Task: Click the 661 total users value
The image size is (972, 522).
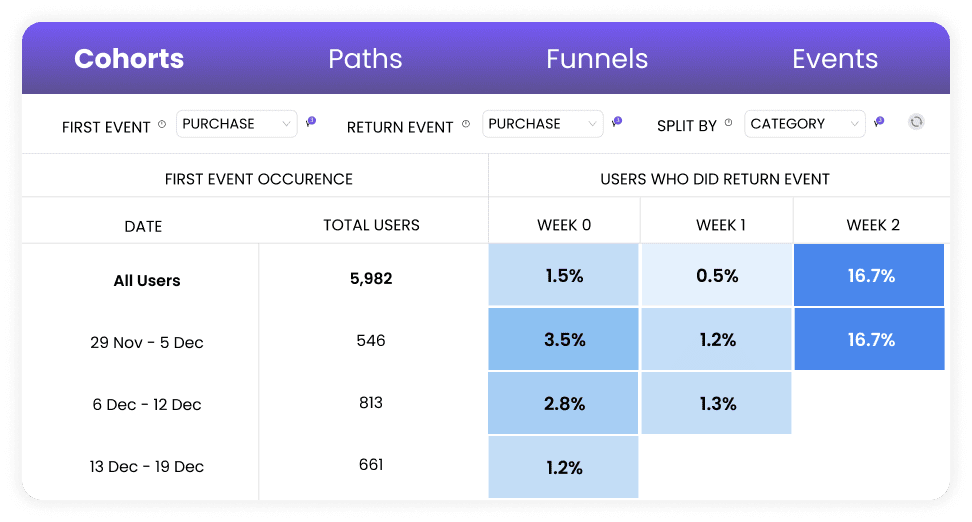Action: pyautogui.click(x=371, y=464)
